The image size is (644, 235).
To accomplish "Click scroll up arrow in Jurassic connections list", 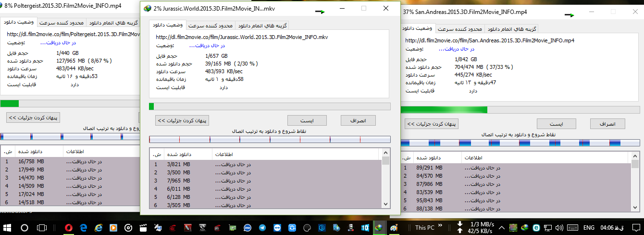I will [x=385, y=154].
